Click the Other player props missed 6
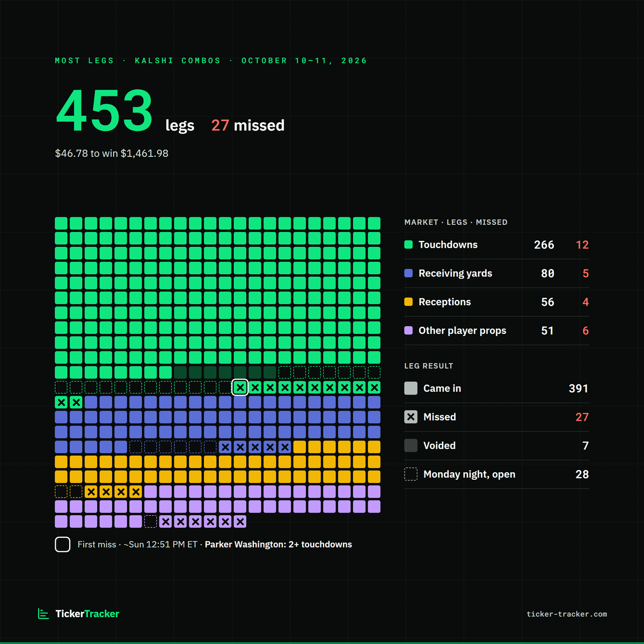 (586, 331)
